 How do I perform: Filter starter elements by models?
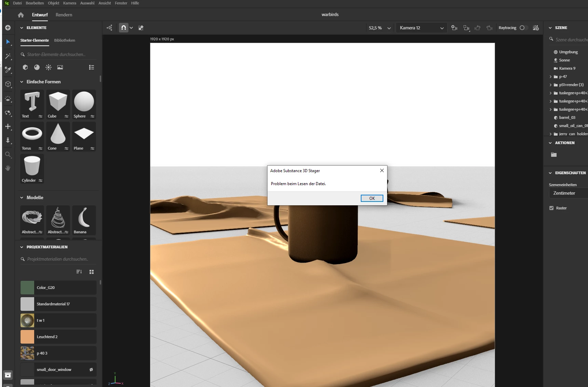25,67
